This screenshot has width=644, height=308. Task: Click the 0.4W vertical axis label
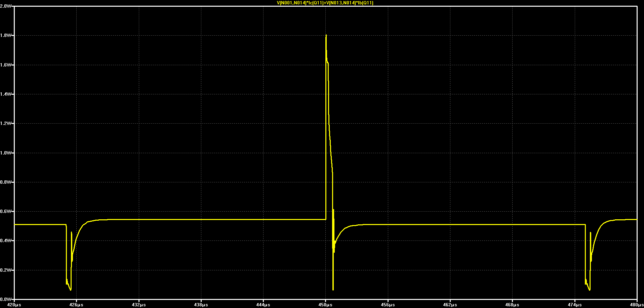pos(6,240)
